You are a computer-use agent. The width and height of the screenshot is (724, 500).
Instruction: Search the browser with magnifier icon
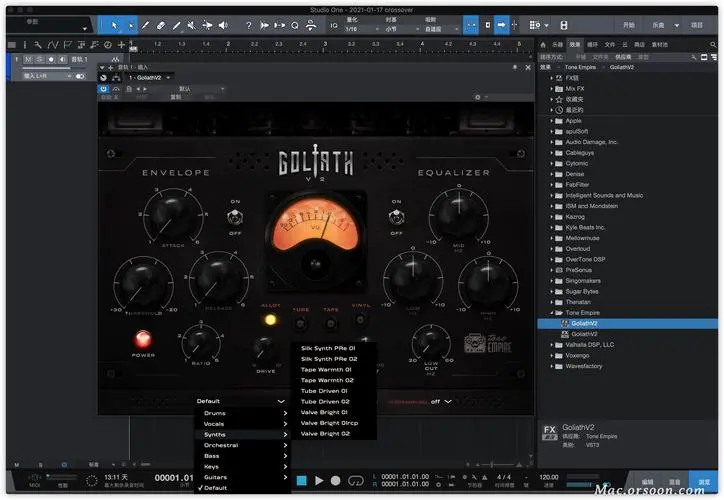coord(713,45)
